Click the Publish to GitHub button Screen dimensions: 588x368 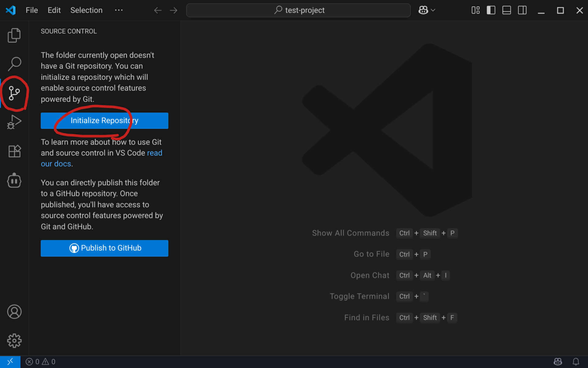pyautogui.click(x=104, y=248)
